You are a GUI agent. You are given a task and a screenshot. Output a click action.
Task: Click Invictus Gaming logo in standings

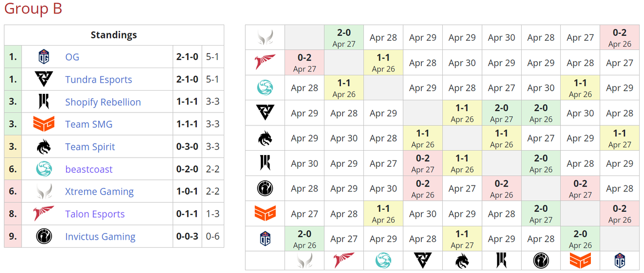(x=43, y=237)
